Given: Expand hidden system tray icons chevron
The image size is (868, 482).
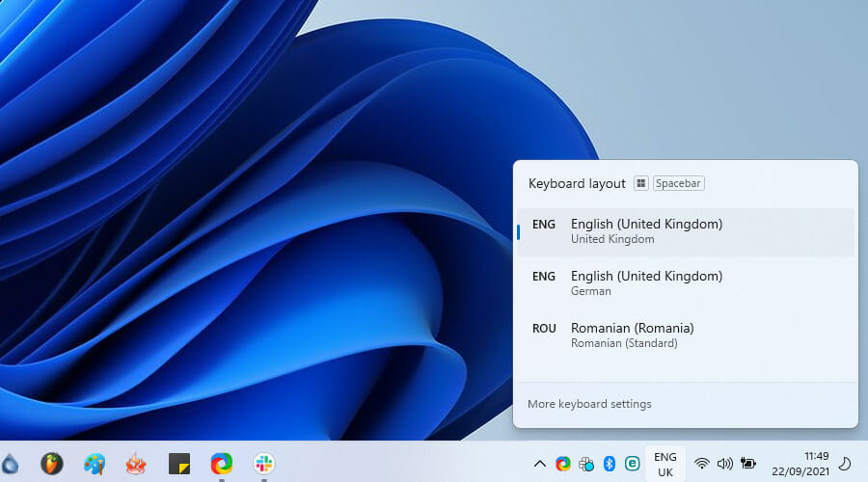Looking at the screenshot, I should [x=539, y=464].
